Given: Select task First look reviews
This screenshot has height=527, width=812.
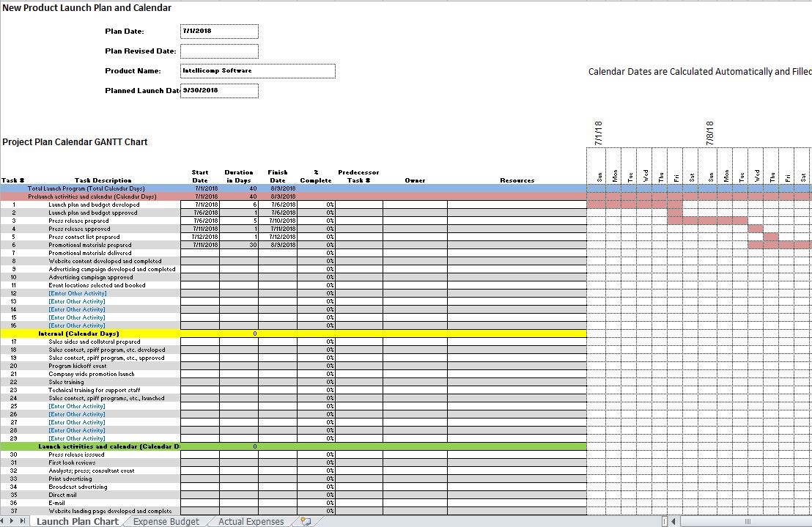Looking at the screenshot, I should [x=72, y=462].
